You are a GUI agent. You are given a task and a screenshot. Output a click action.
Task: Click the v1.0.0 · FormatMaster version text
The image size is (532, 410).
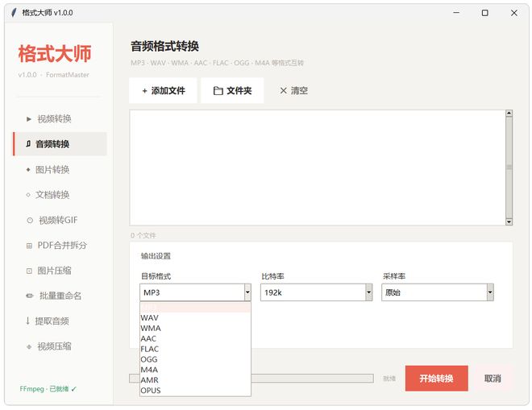(54, 75)
